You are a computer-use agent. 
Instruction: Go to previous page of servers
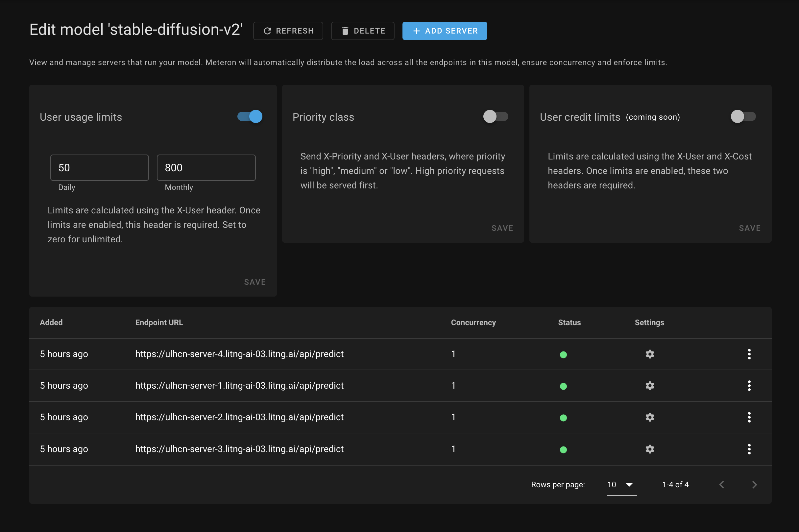722,485
